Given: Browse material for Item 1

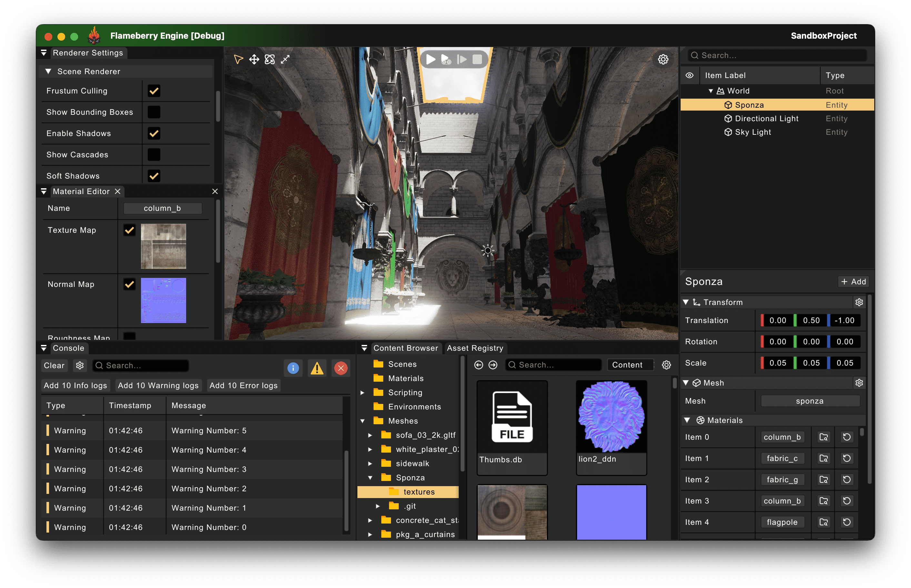Looking at the screenshot, I should pos(824,458).
